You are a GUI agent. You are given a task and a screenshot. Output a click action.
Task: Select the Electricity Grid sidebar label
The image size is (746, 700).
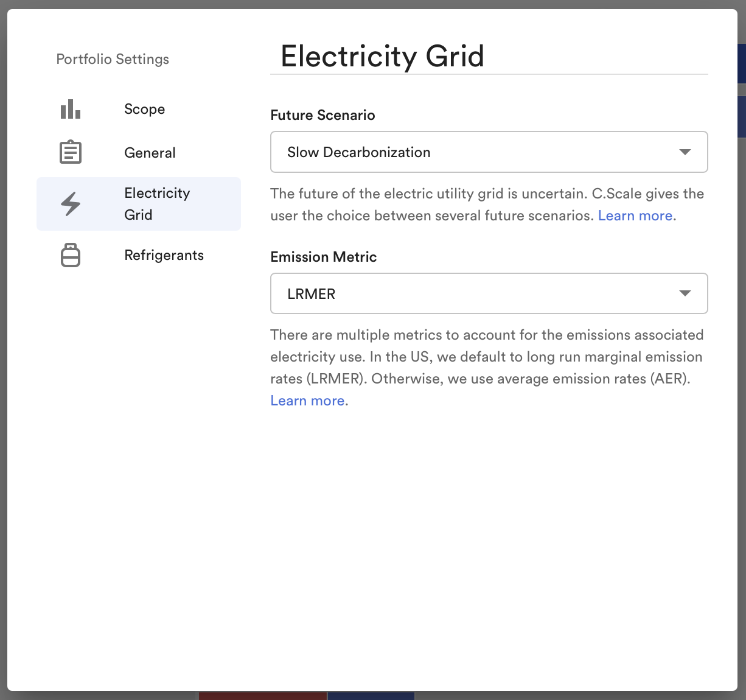tap(157, 204)
